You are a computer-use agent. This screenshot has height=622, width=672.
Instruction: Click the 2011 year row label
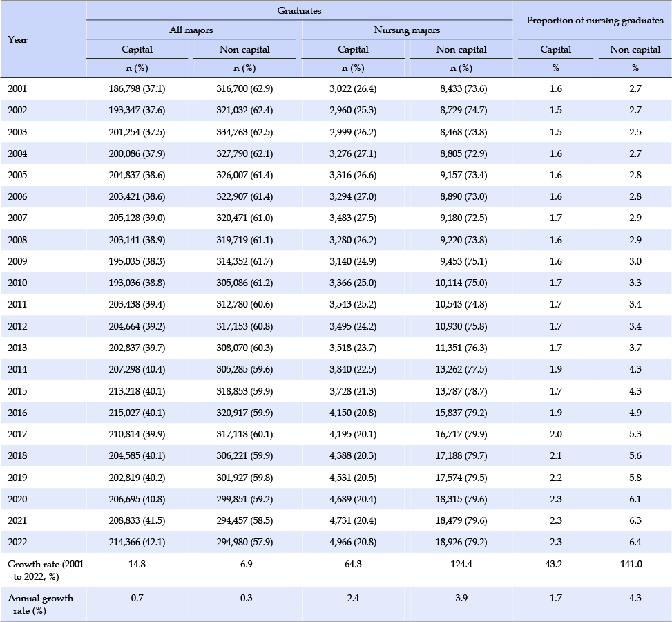pyautogui.click(x=17, y=304)
